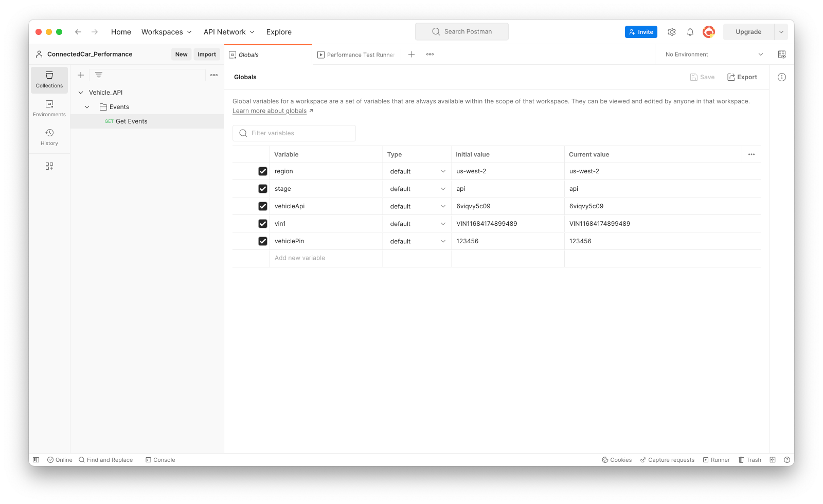
Task: Open the tab bar more options
Action: click(x=430, y=55)
